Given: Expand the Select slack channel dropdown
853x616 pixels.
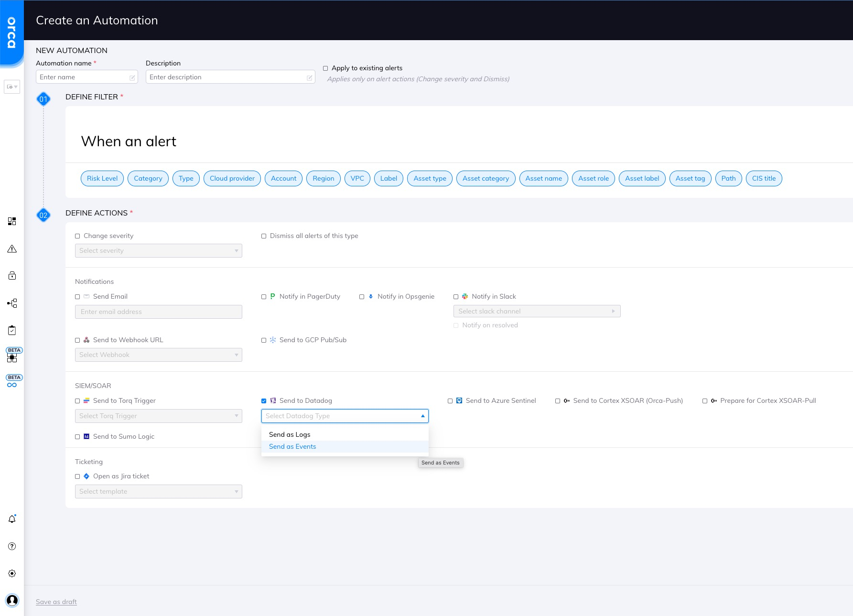Looking at the screenshot, I should pos(536,311).
